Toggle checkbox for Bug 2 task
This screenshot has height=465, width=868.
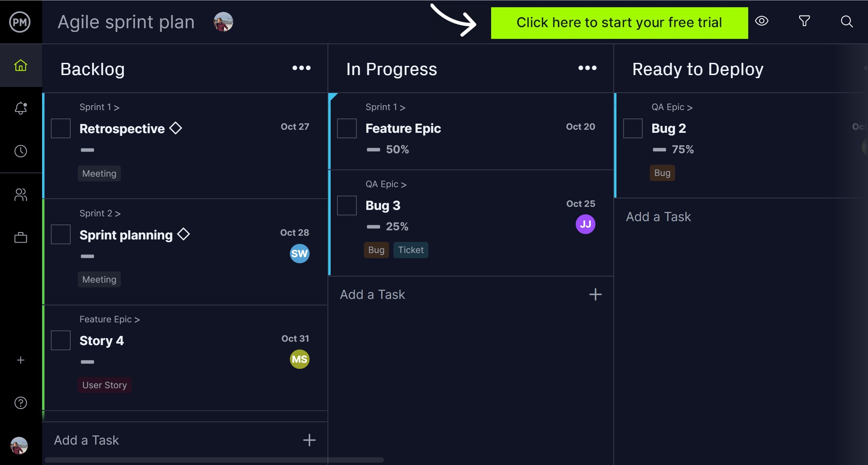pos(633,128)
